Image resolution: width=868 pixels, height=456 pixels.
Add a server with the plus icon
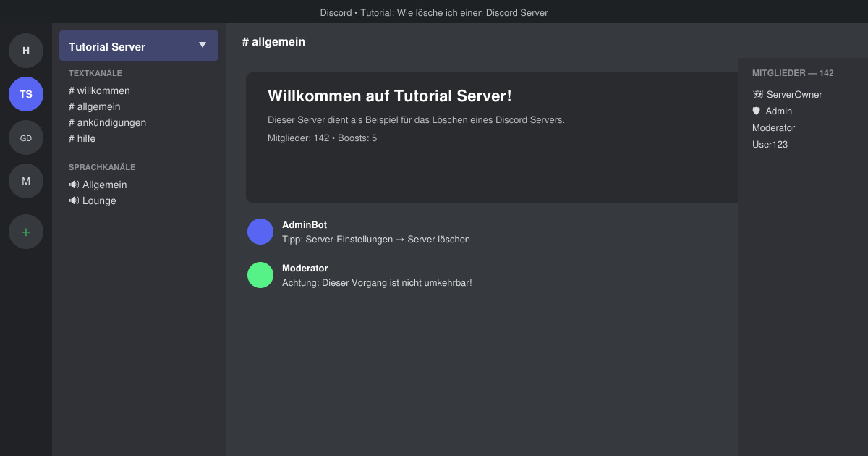coord(26,232)
